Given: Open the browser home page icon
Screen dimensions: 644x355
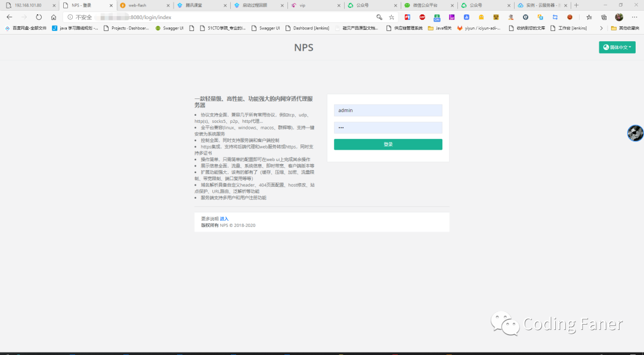Looking at the screenshot, I should pos(54,17).
